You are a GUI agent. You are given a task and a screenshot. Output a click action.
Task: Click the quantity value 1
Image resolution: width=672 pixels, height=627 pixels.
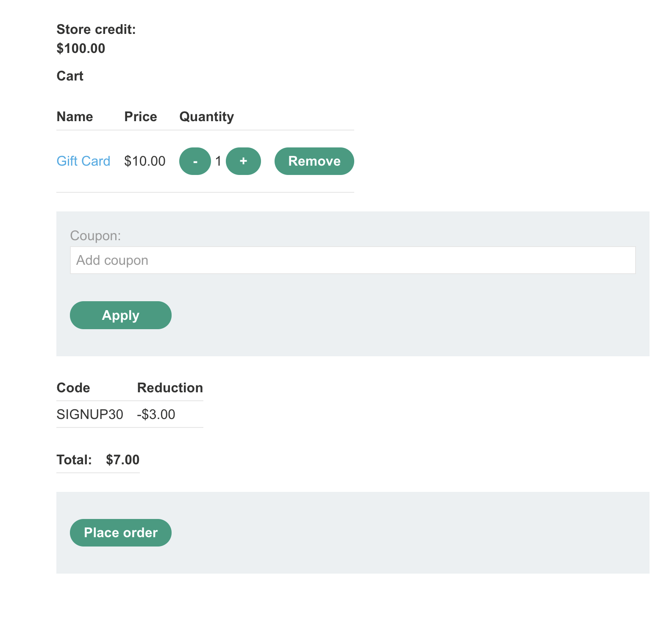click(x=218, y=161)
